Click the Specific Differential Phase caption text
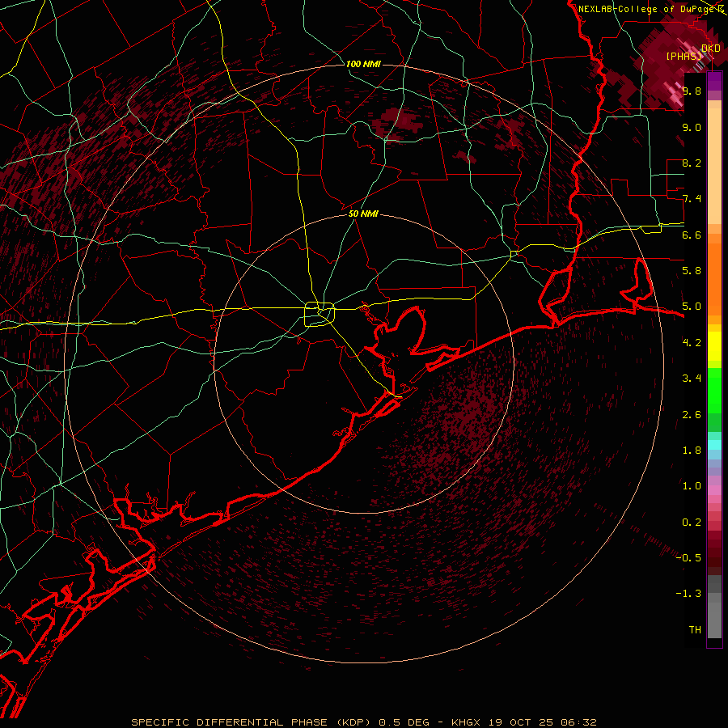The width and height of the screenshot is (728, 728). [363, 722]
